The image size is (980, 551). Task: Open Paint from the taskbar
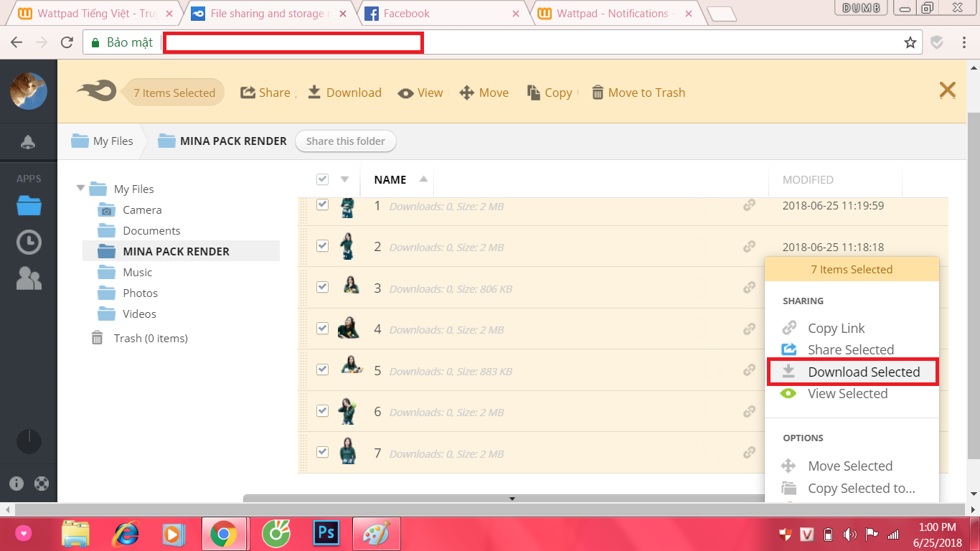tap(377, 534)
